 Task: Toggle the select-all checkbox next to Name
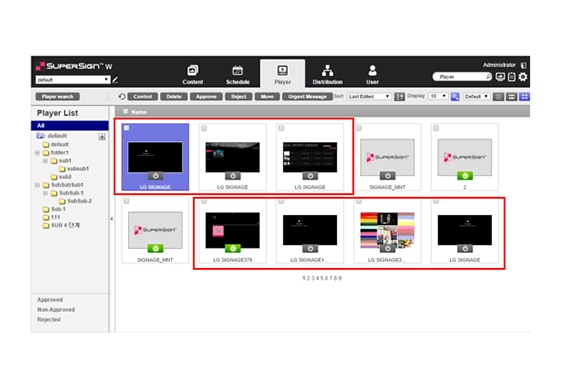coord(125,111)
